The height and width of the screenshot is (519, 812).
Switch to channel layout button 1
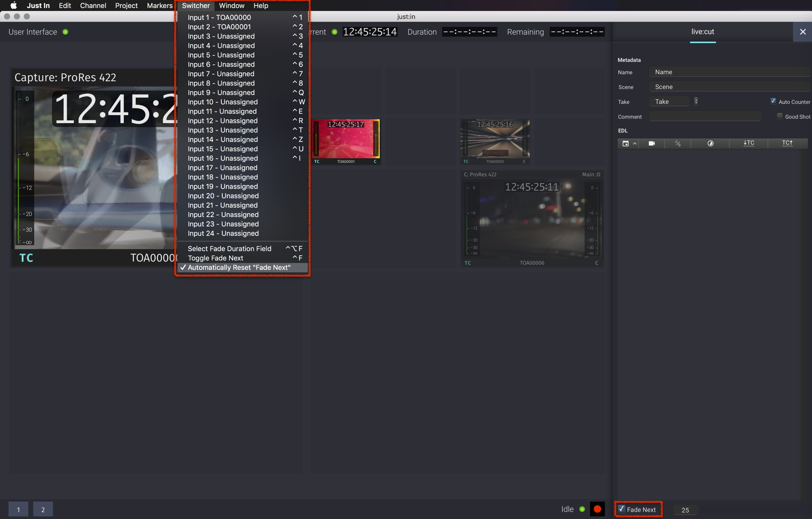pos(18,509)
